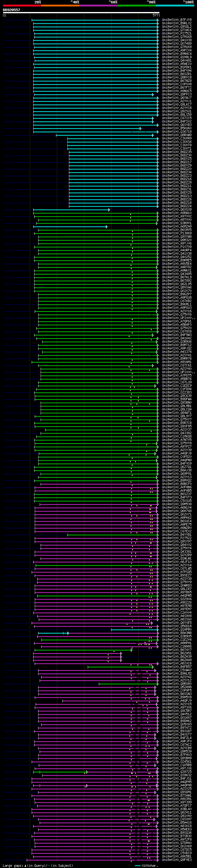Select hit label UniRef100_B8LS59
This screenshot has width=197, height=868.
pyautogui.click(x=177, y=115)
